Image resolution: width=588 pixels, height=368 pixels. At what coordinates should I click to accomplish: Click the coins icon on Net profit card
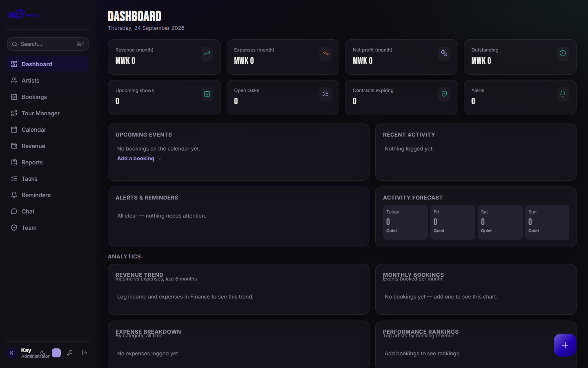(x=444, y=54)
